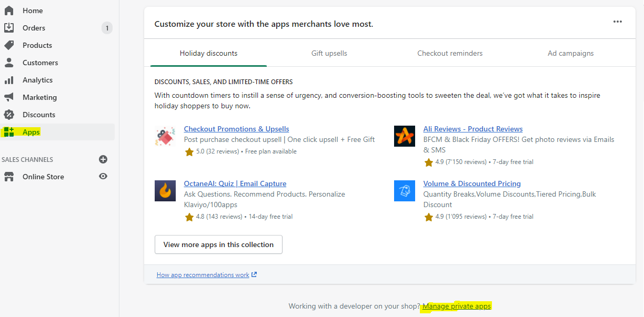Click the 5.0 (32 reviews) rating text
Image resolution: width=644 pixels, height=317 pixels.
click(216, 151)
